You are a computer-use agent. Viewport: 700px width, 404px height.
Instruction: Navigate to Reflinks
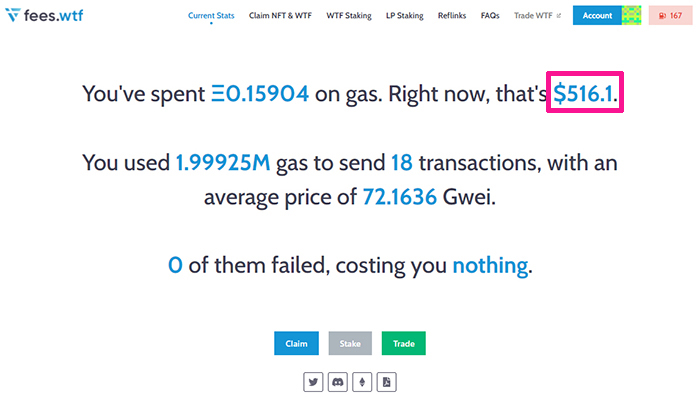pyautogui.click(x=452, y=16)
